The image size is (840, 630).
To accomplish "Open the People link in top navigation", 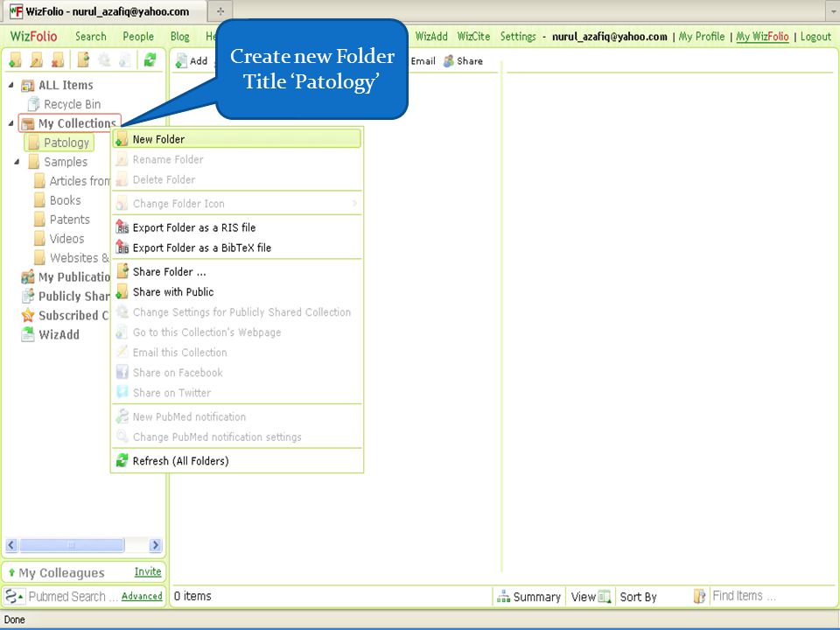I will tap(138, 37).
